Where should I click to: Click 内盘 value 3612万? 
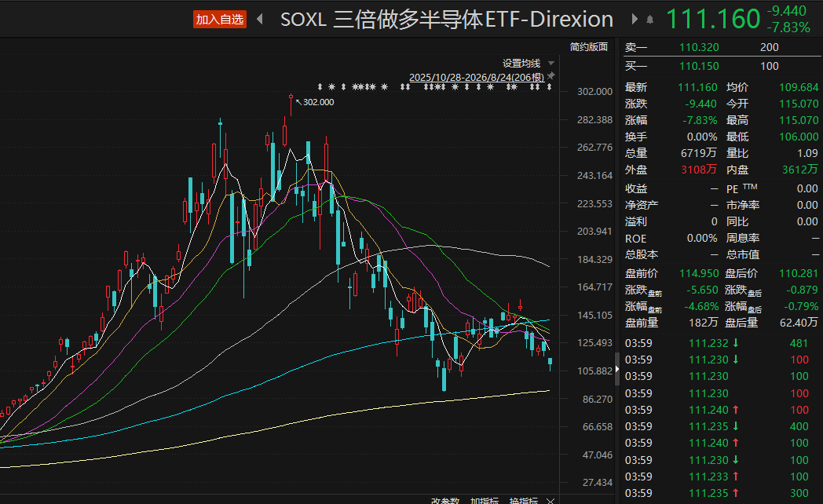click(x=800, y=170)
